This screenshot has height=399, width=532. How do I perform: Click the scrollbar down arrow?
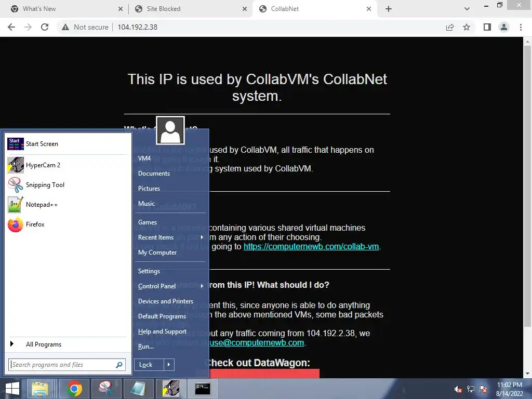pos(527,374)
